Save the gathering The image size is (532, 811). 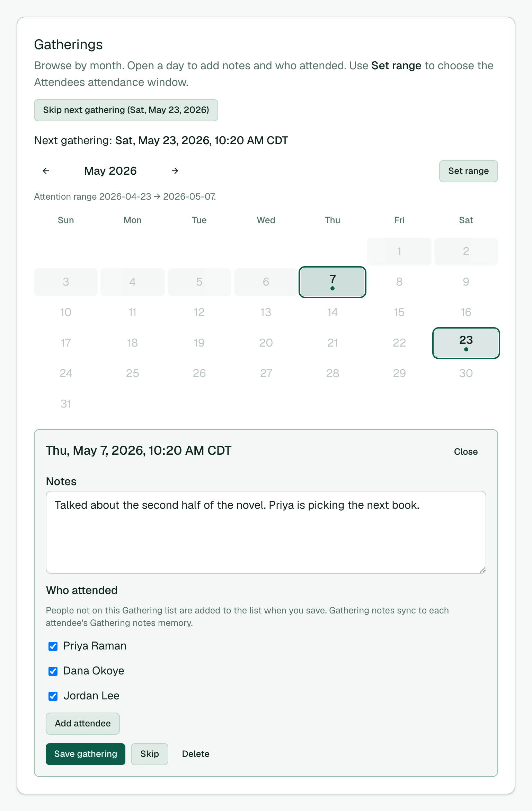pos(86,754)
